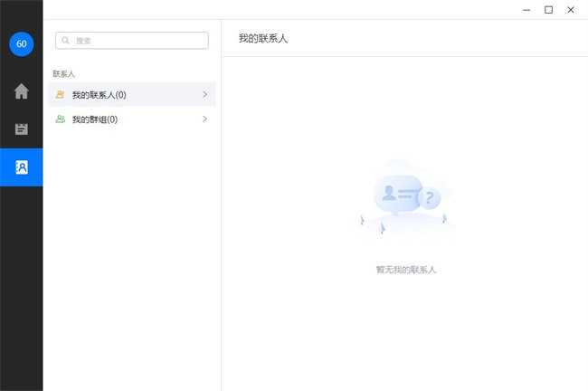The width and height of the screenshot is (588, 391).
Task: Click the orange icon beside 我的联系人(0)
Action: pyautogui.click(x=61, y=94)
